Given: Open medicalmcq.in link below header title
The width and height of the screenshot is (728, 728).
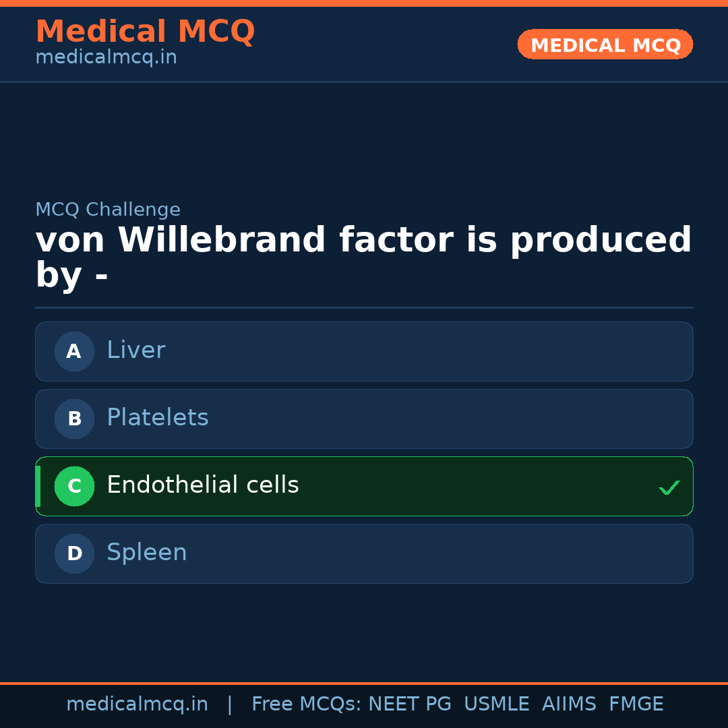Looking at the screenshot, I should (106, 58).
